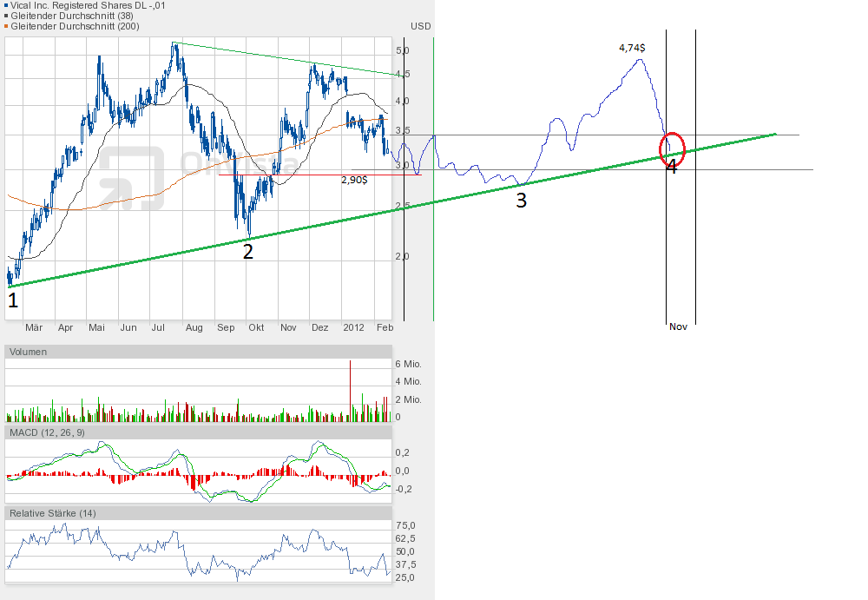Select the Jul month on time axis

click(158, 328)
